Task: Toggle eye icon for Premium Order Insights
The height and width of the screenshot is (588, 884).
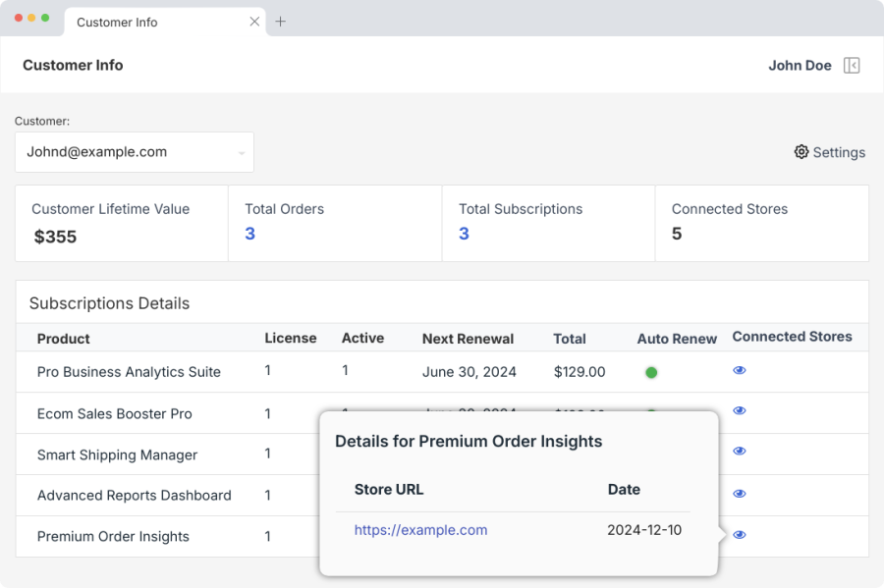Action: 740,535
